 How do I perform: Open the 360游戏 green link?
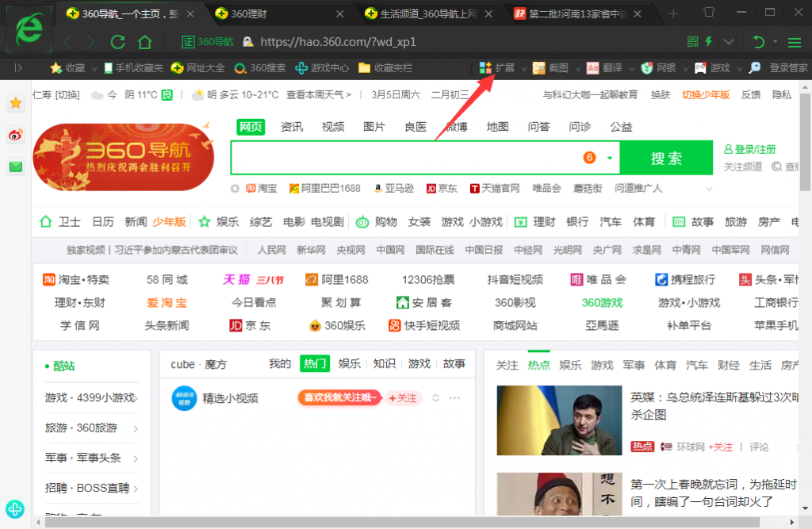point(602,303)
